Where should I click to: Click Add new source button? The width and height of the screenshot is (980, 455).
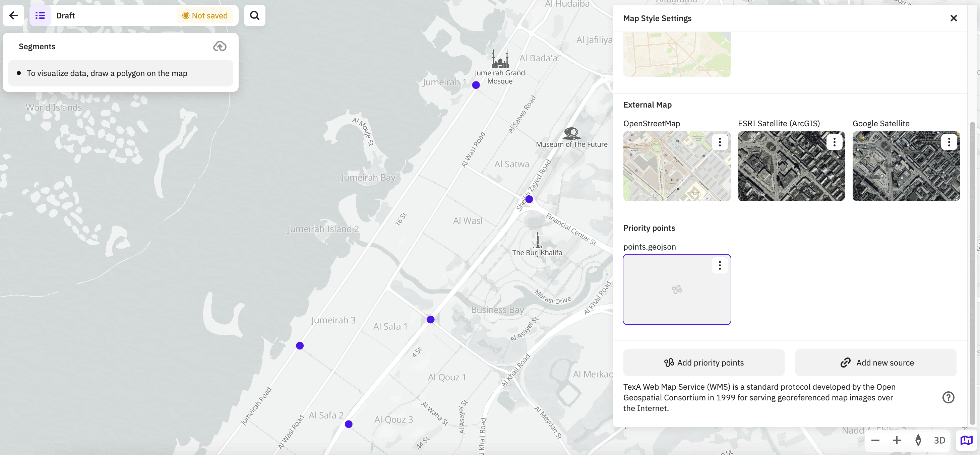(x=875, y=363)
